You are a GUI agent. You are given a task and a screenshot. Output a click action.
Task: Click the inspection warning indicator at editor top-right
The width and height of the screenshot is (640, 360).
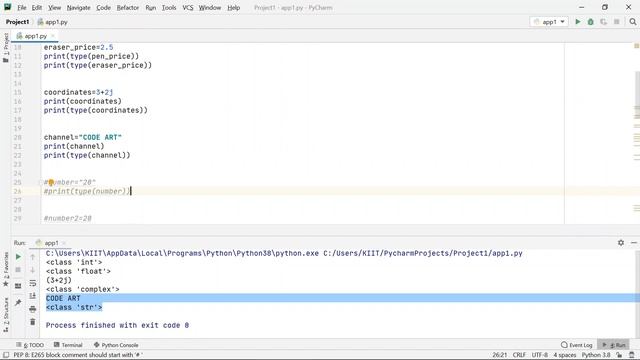[636, 46]
